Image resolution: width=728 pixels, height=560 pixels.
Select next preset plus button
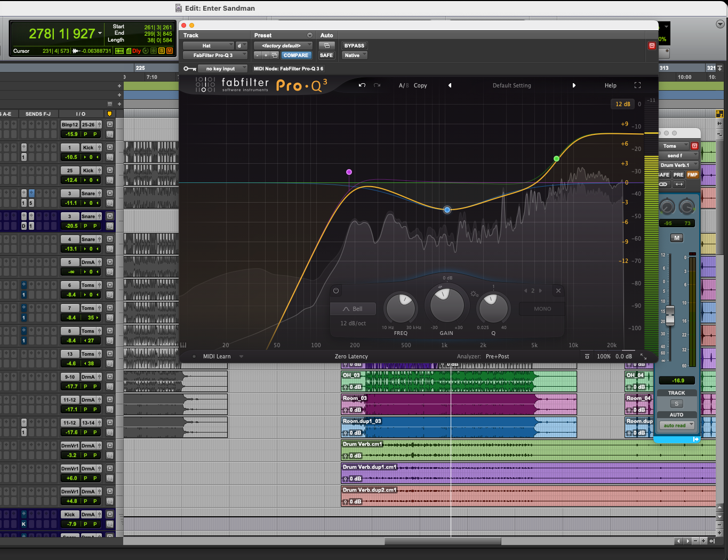point(266,55)
